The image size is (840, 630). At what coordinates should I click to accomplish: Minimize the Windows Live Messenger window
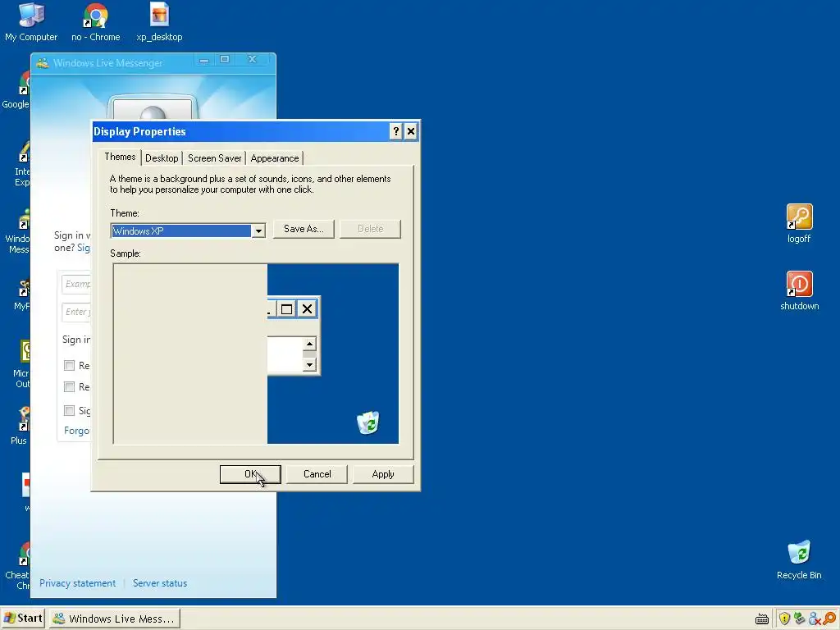click(x=204, y=61)
